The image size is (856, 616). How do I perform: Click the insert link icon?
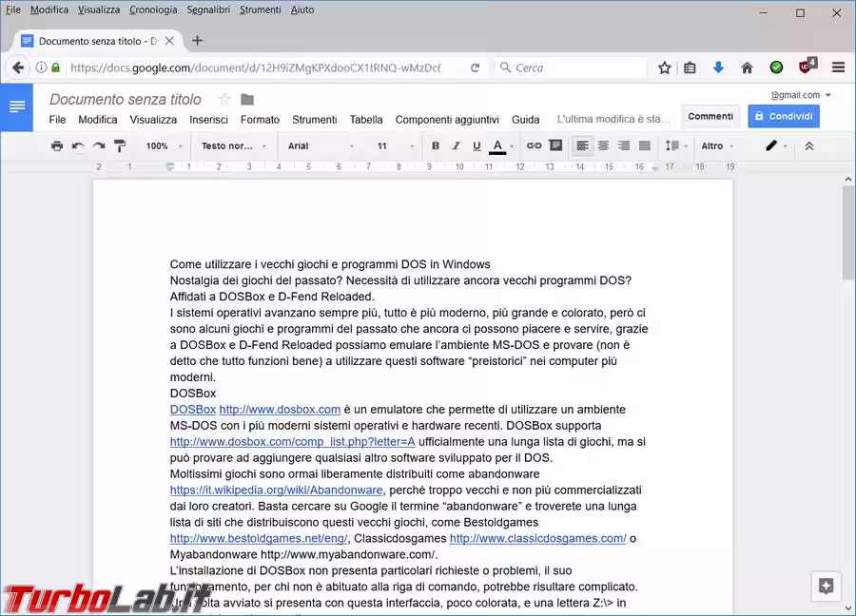coord(535,146)
